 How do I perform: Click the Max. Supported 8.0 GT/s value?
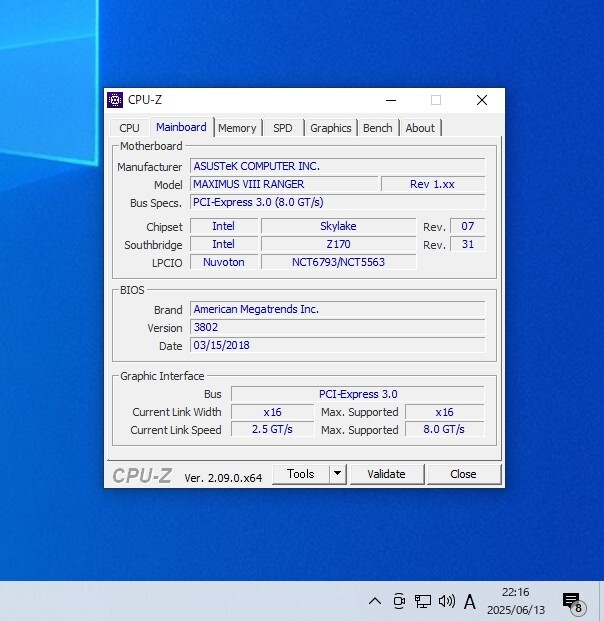click(x=444, y=429)
